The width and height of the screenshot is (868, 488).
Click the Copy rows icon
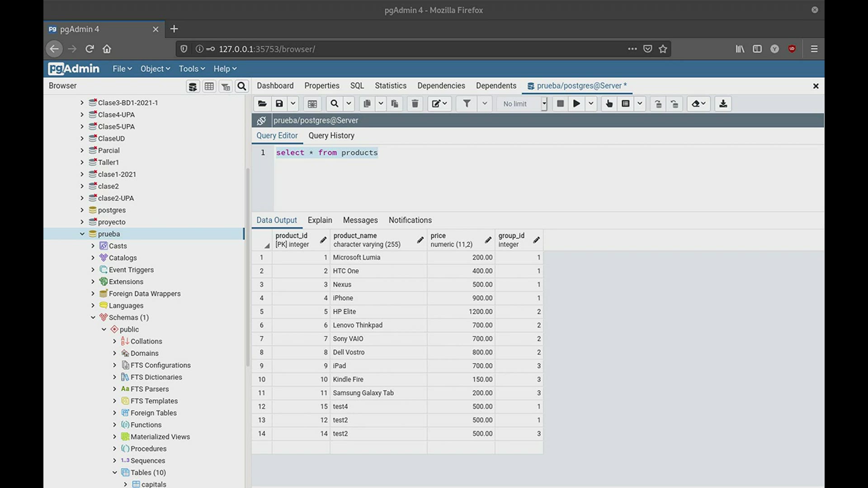367,104
